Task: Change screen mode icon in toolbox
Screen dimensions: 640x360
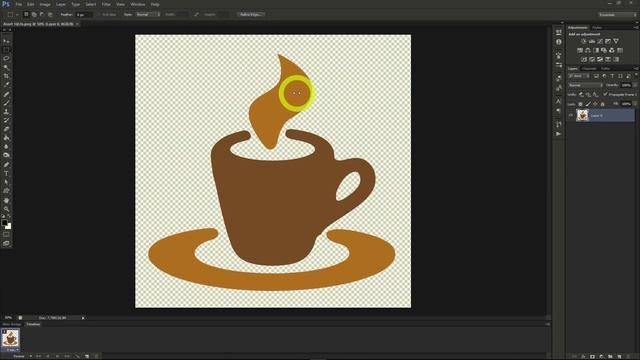Action: tap(6, 243)
